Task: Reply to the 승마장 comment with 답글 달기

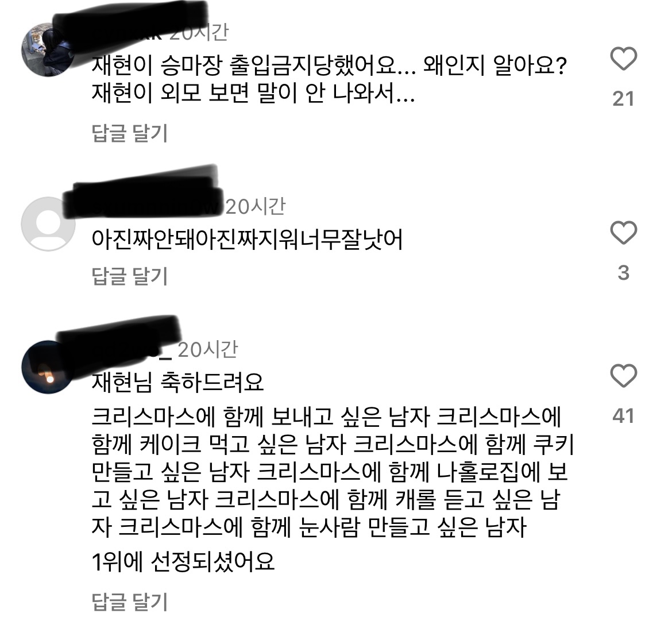Action: [x=129, y=133]
